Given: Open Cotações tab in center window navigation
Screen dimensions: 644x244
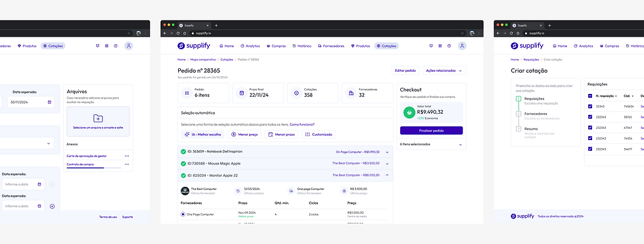Looking at the screenshot, I should (x=386, y=46).
